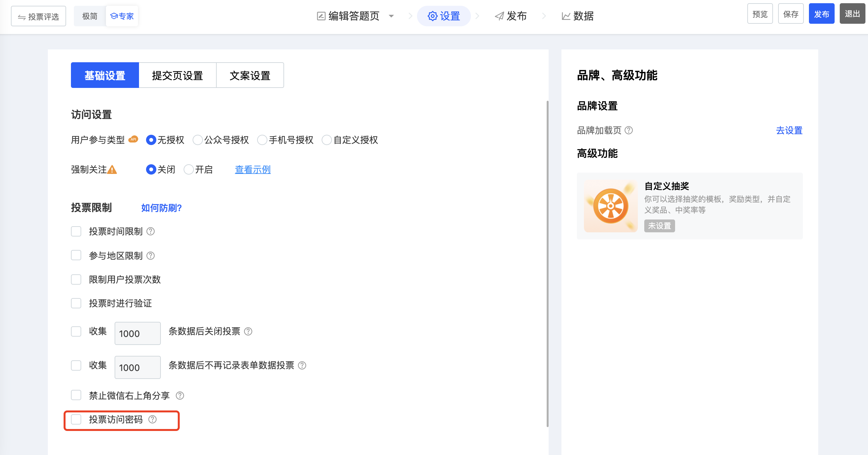Click the graduation cap icon in 专家

114,16
